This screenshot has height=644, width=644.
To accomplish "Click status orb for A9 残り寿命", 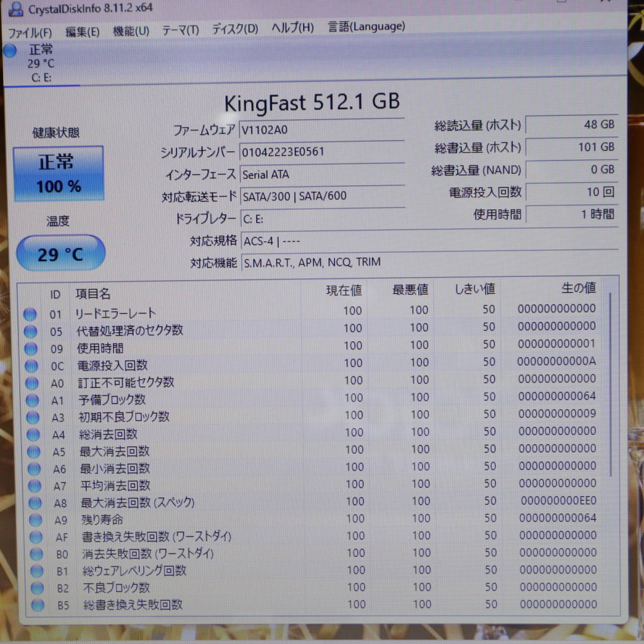I will tap(35, 520).
